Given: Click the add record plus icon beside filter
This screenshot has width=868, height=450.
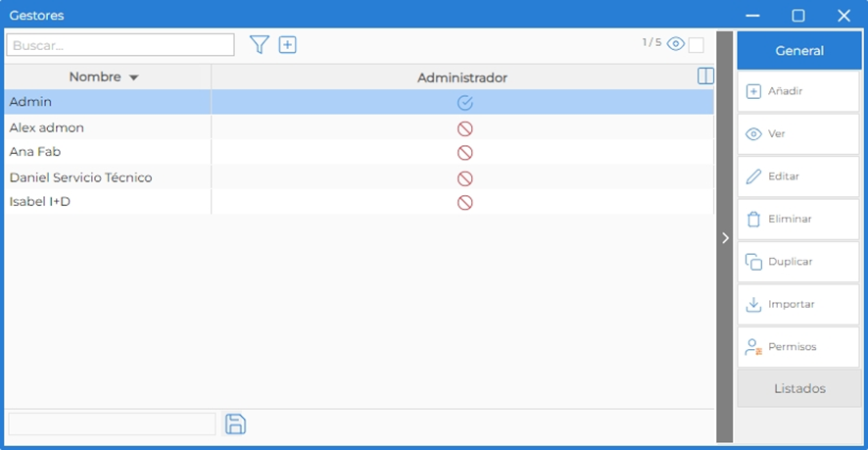Looking at the screenshot, I should (x=287, y=44).
